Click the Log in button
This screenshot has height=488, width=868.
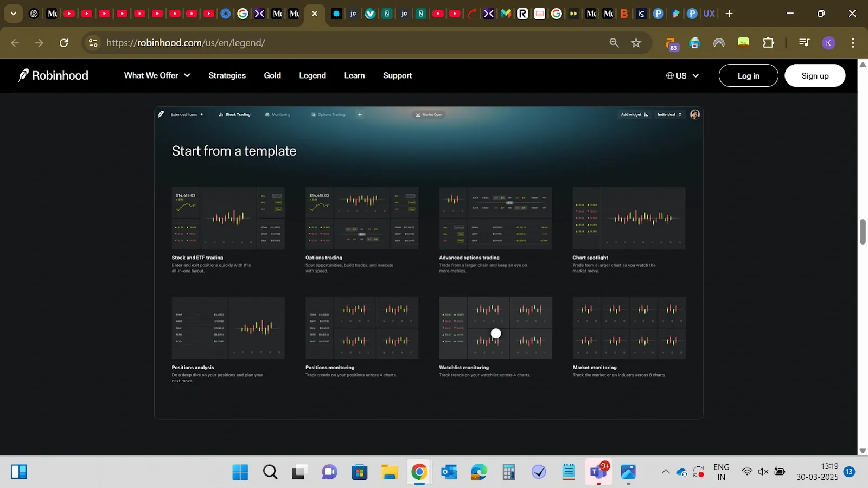[748, 75]
